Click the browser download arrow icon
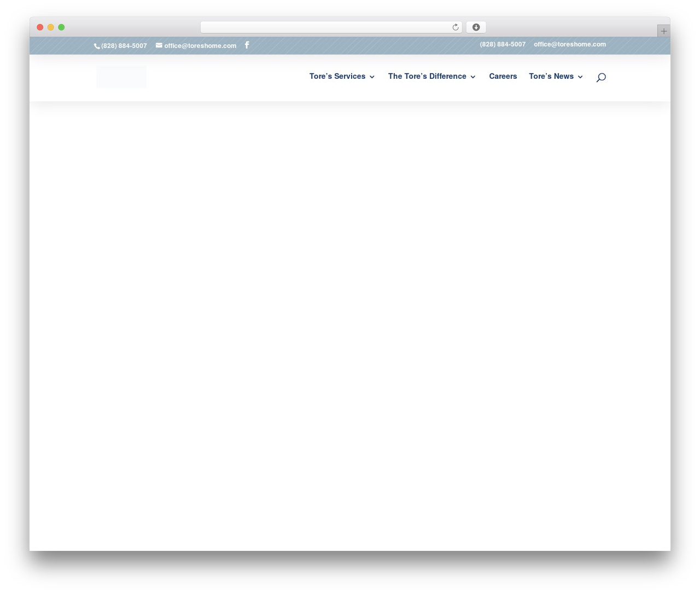This screenshot has width=700, height=593. [476, 27]
